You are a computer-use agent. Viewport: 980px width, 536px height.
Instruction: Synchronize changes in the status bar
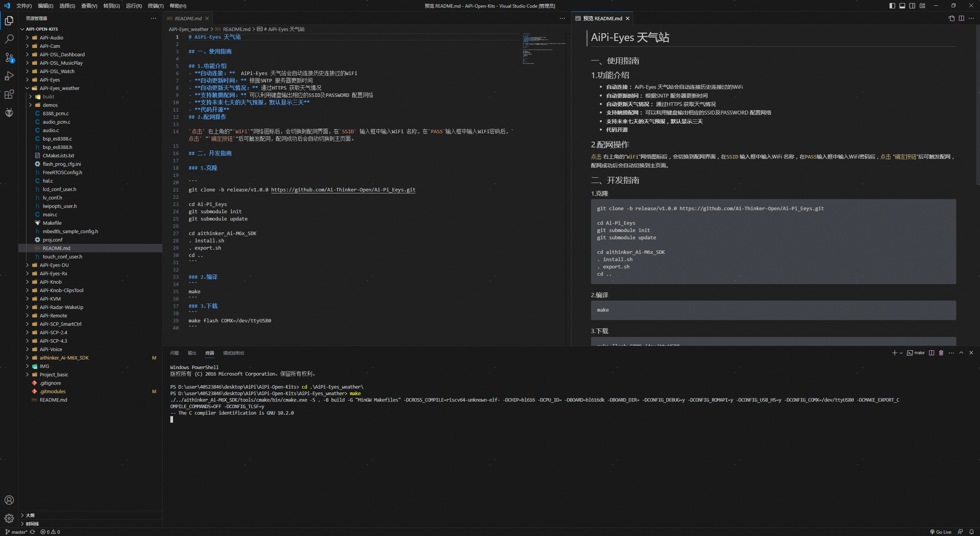[33, 532]
